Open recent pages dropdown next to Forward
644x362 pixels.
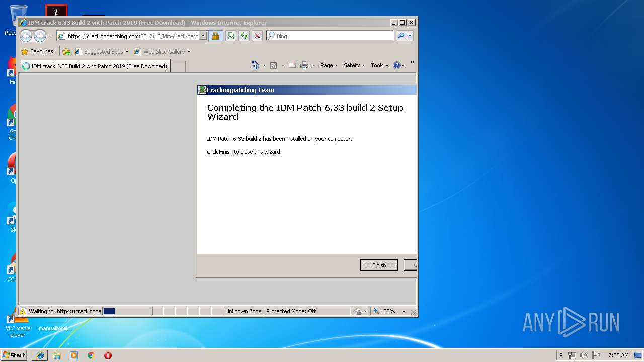[x=51, y=36]
